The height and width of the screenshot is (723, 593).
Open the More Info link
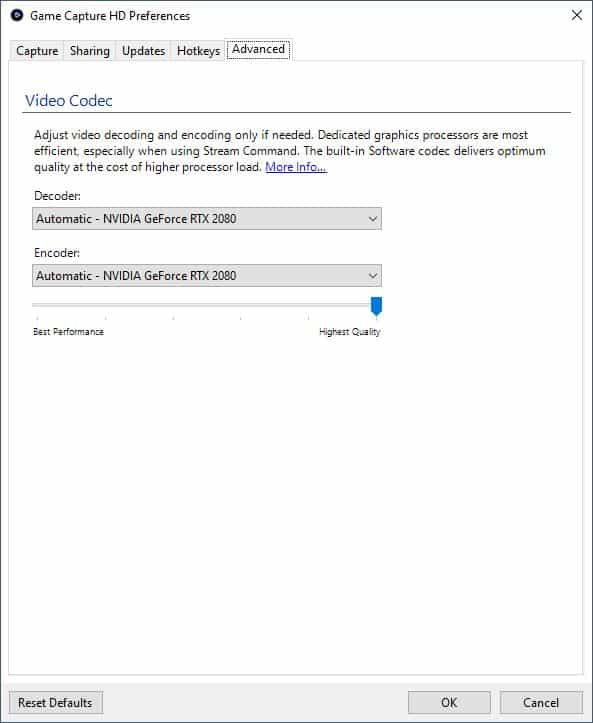click(x=296, y=167)
